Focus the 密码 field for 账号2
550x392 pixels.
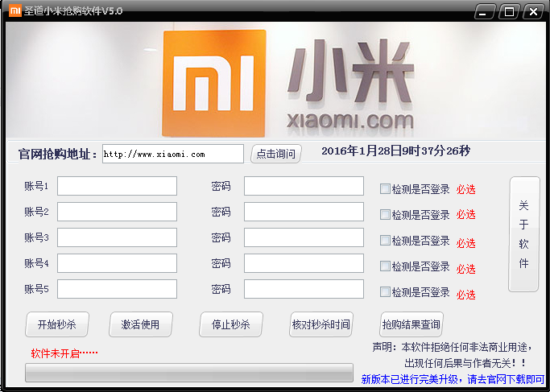pyautogui.click(x=304, y=212)
